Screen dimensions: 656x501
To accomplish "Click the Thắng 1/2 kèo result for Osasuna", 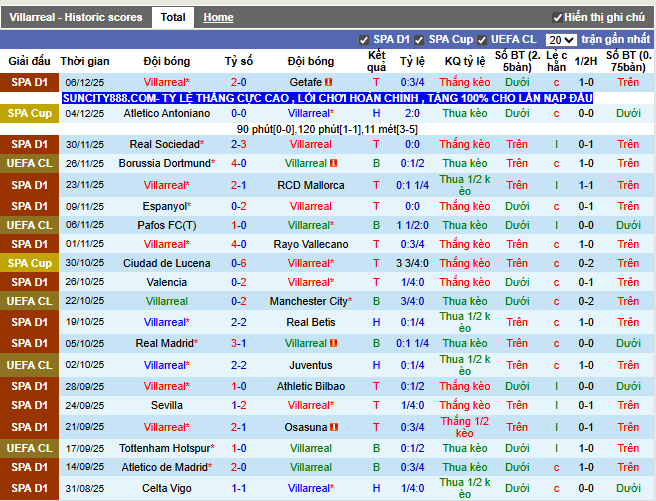I will pos(465,427).
